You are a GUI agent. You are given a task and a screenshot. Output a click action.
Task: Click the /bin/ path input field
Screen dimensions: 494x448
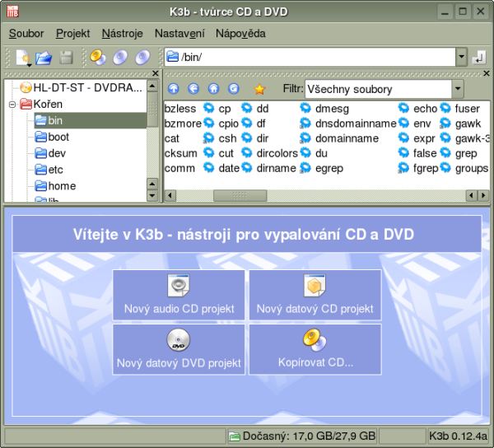pyautogui.click(x=310, y=57)
